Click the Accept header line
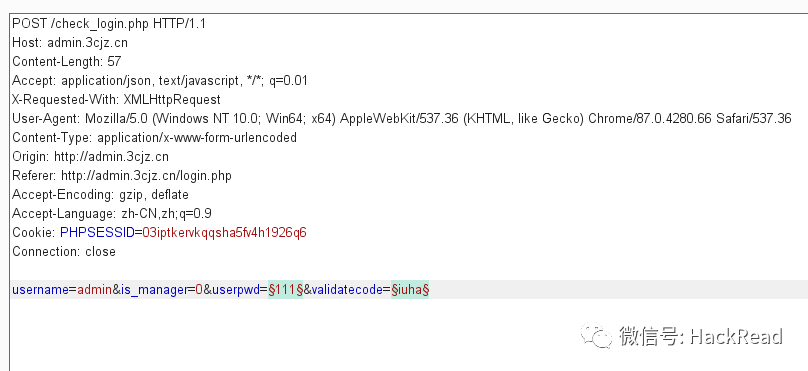This screenshot has height=371, width=808. [160, 80]
